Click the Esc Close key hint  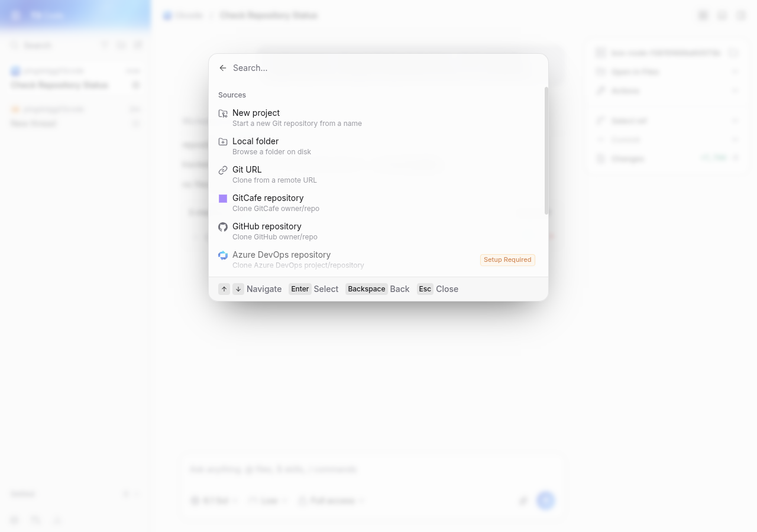(x=438, y=289)
